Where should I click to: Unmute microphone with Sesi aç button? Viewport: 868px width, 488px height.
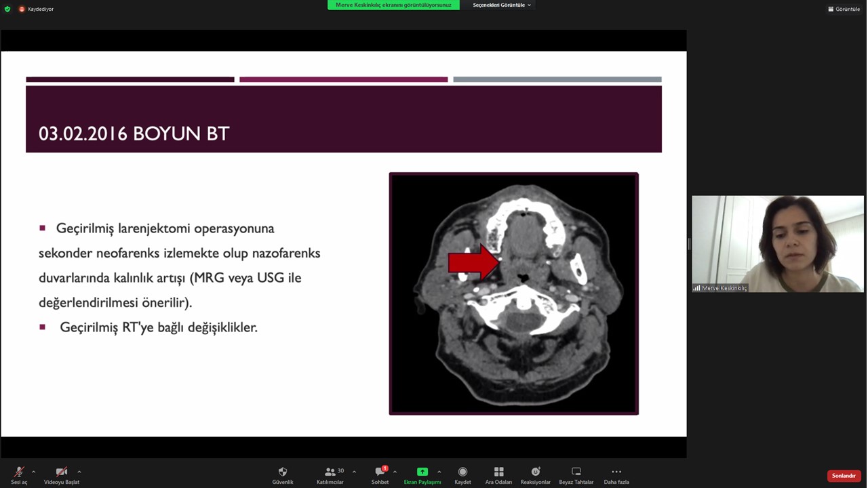coord(19,474)
